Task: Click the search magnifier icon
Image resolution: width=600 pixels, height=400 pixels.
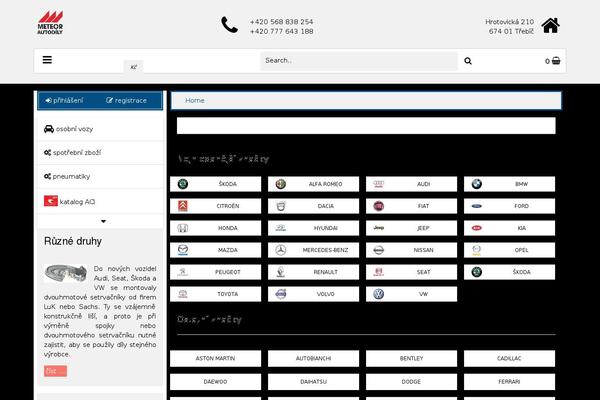Action: pyautogui.click(x=468, y=61)
